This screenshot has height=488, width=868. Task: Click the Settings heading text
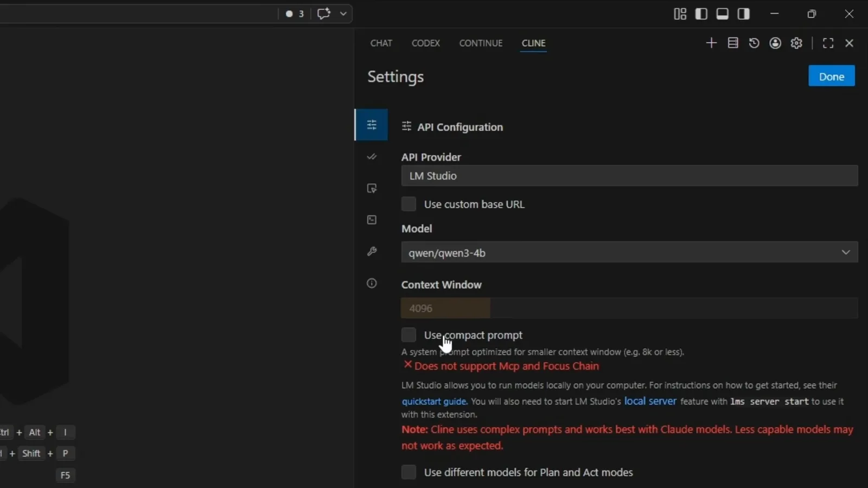[x=395, y=77]
